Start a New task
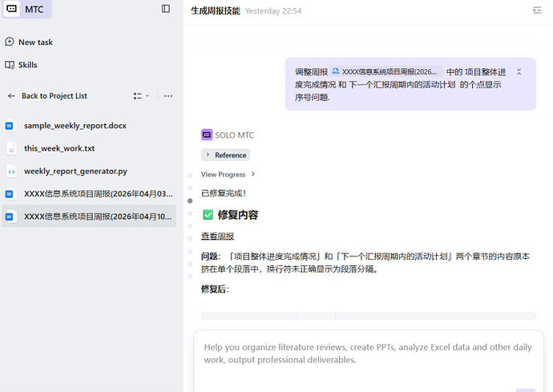The height and width of the screenshot is (392, 553). point(35,42)
